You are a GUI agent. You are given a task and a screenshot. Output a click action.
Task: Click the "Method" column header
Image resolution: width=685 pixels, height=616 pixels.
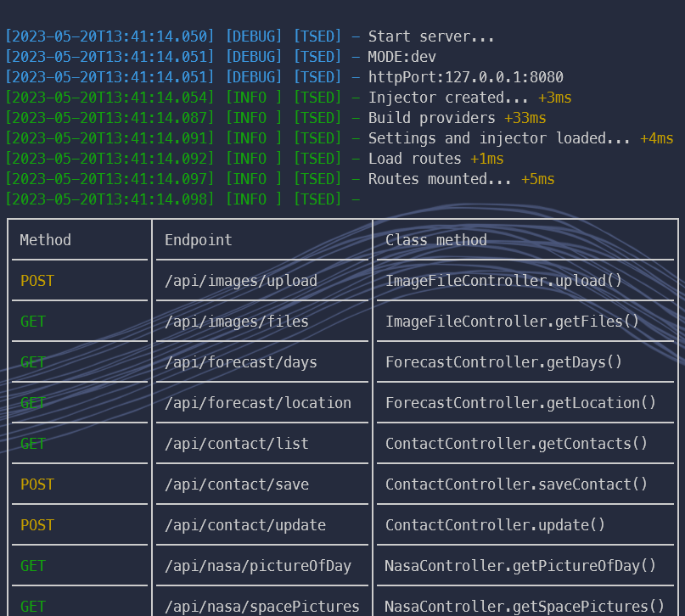[46, 240]
